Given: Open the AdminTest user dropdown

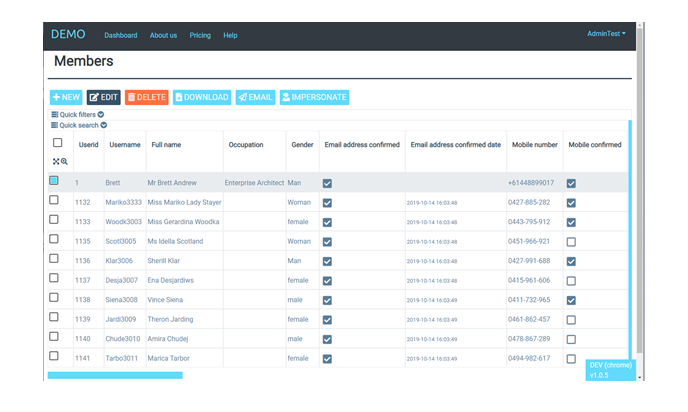Looking at the screenshot, I should click(606, 33).
